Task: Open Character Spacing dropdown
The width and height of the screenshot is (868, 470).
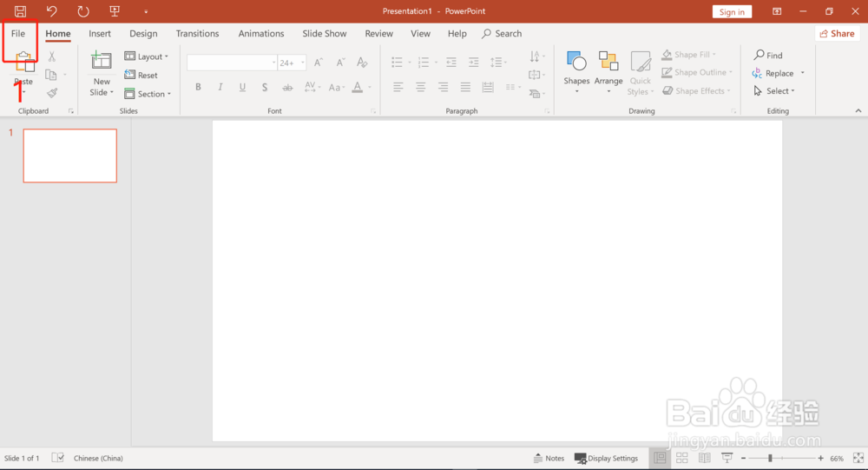Action: [x=312, y=87]
